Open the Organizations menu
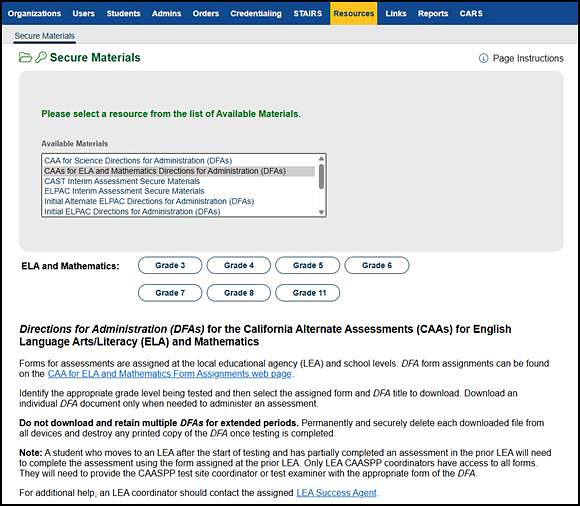The image size is (580, 506). (34, 13)
